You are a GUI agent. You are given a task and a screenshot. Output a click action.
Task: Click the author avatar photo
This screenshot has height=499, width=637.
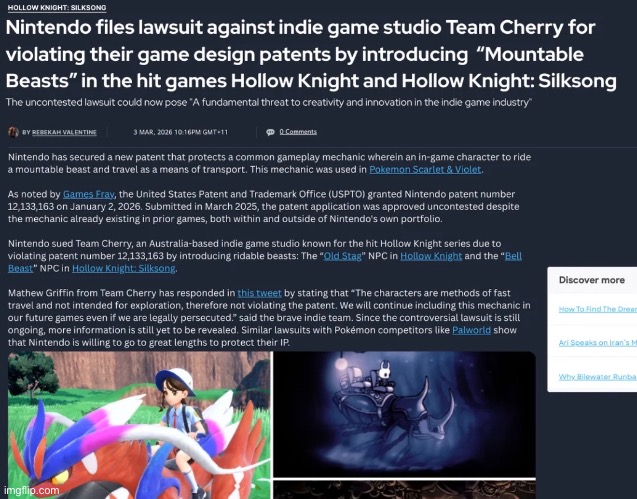pyautogui.click(x=13, y=132)
